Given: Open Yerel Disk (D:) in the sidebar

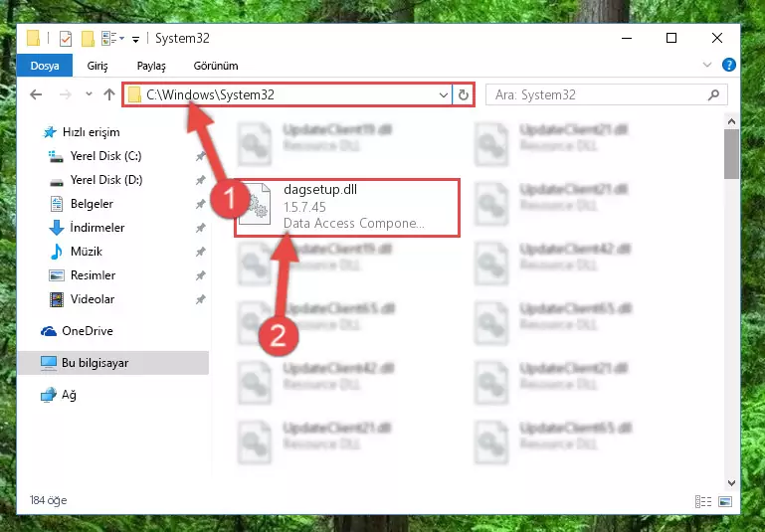Looking at the screenshot, I should [106, 180].
